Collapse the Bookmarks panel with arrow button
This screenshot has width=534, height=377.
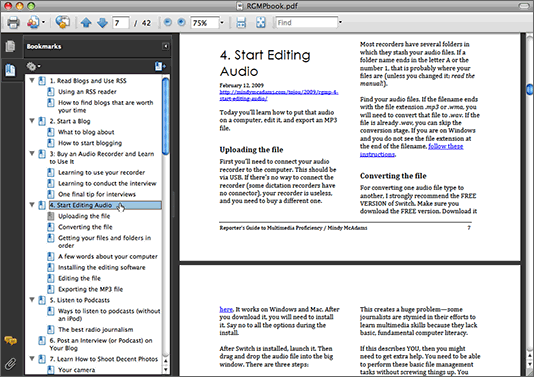[166, 46]
